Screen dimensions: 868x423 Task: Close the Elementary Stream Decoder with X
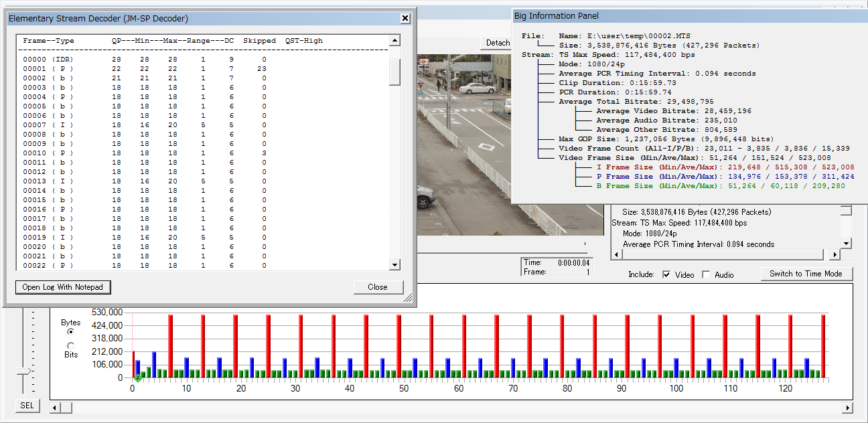[x=405, y=19]
